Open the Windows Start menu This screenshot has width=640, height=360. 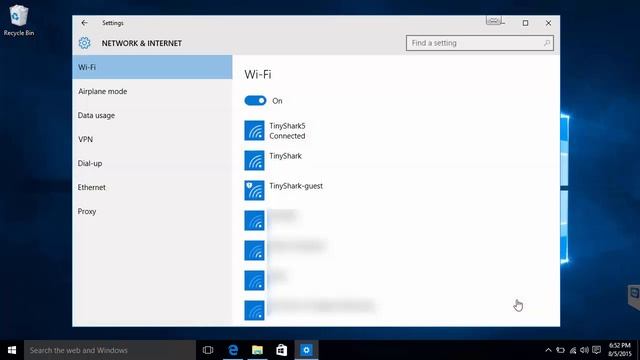[12, 350]
